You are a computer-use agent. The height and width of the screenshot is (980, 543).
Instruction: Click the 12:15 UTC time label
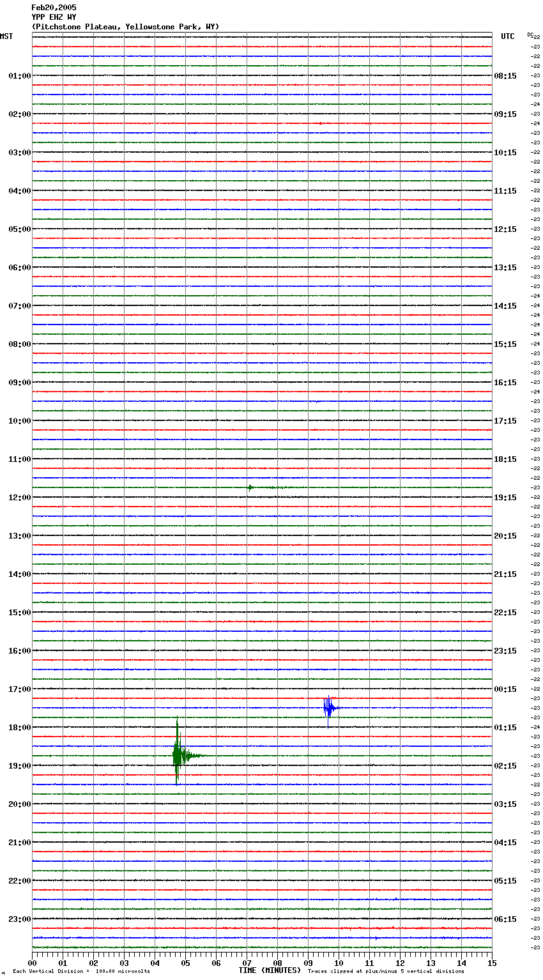click(505, 229)
